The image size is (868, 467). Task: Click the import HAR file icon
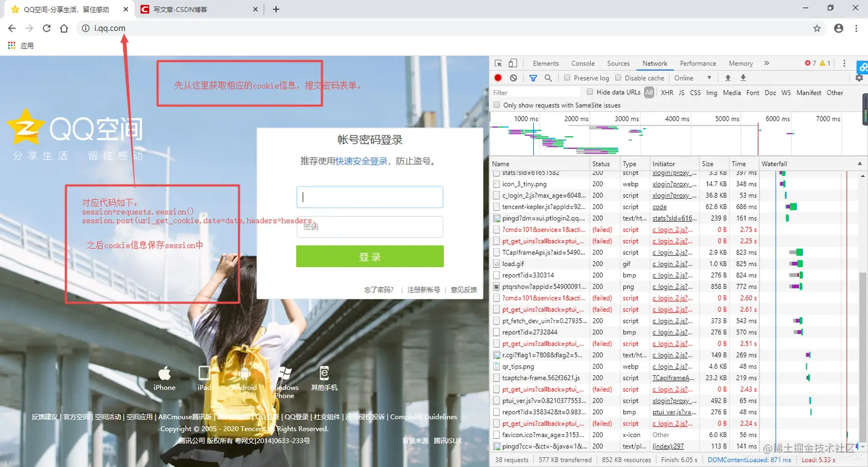(x=728, y=78)
